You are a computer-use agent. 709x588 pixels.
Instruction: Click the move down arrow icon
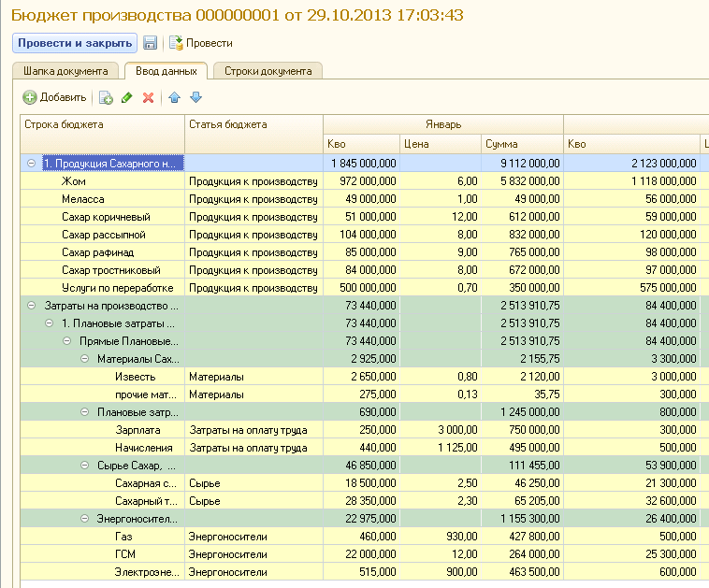(195, 97)
